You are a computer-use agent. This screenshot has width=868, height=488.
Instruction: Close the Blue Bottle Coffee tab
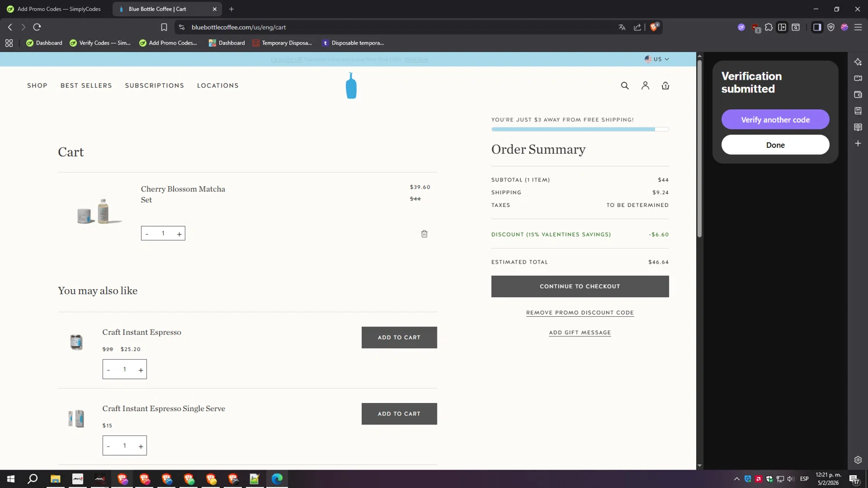pyautogui.click(x=215, y=9)
